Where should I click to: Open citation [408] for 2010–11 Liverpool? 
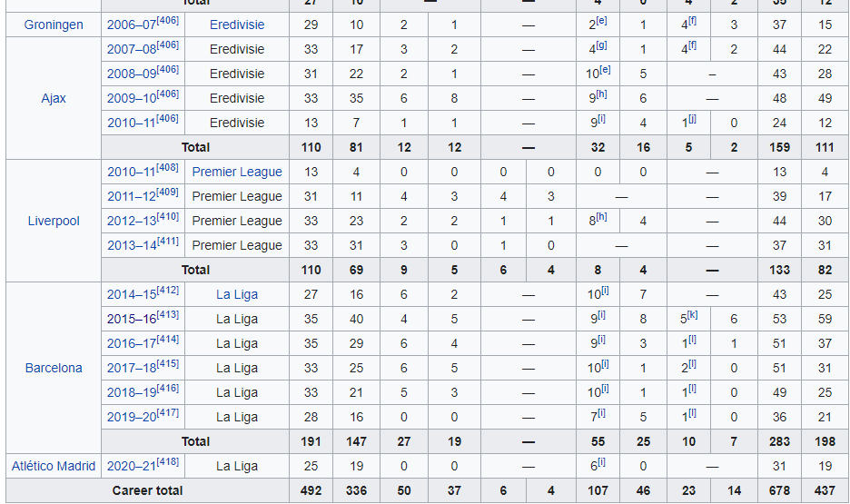(x=167, y=168)
